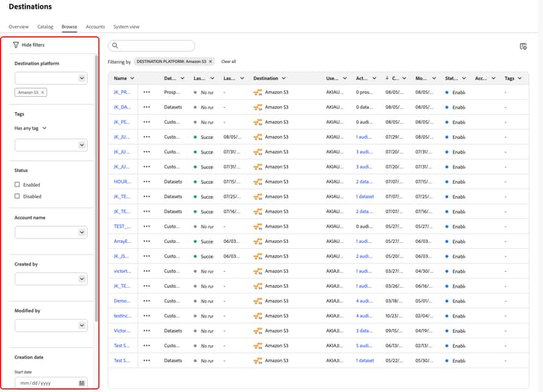Open the calendar picker for Start date
This screenshot has height=392, width=543.
(82, 383)
